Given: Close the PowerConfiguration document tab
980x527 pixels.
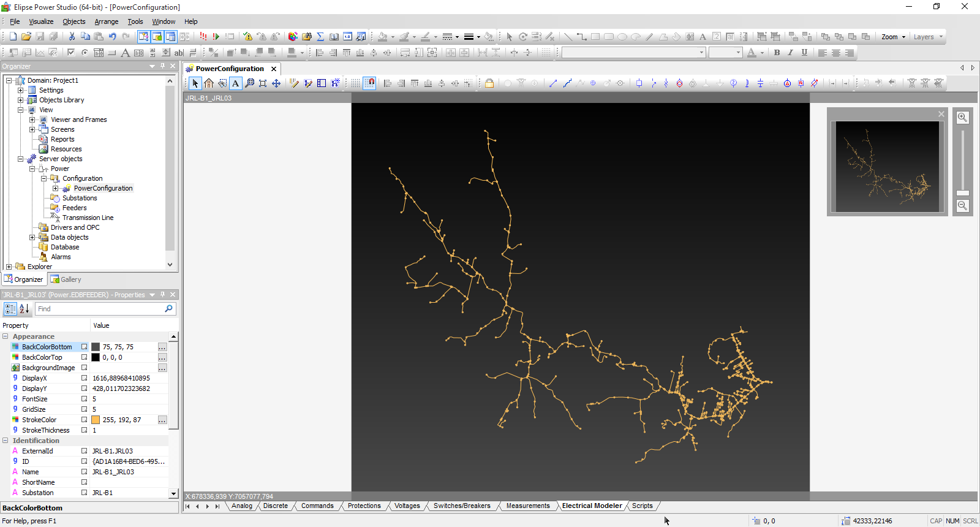Looking at the screenshot, I should (274, 69).
